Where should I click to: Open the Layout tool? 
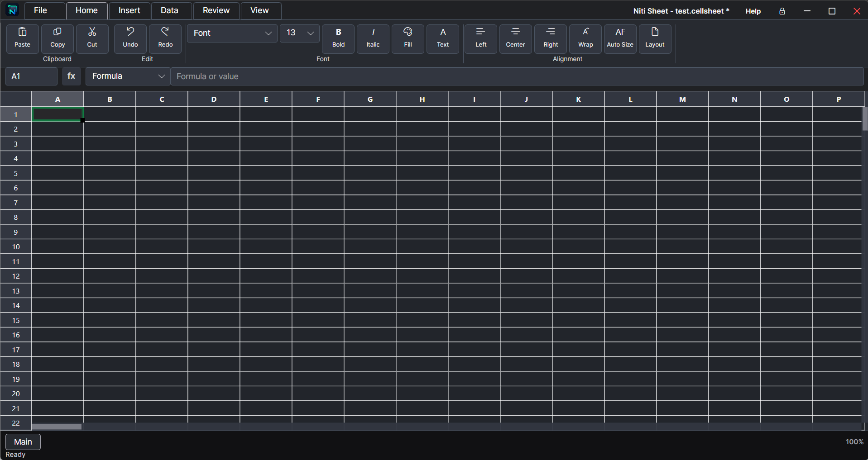pyautogui.click(x=655, y=38)
